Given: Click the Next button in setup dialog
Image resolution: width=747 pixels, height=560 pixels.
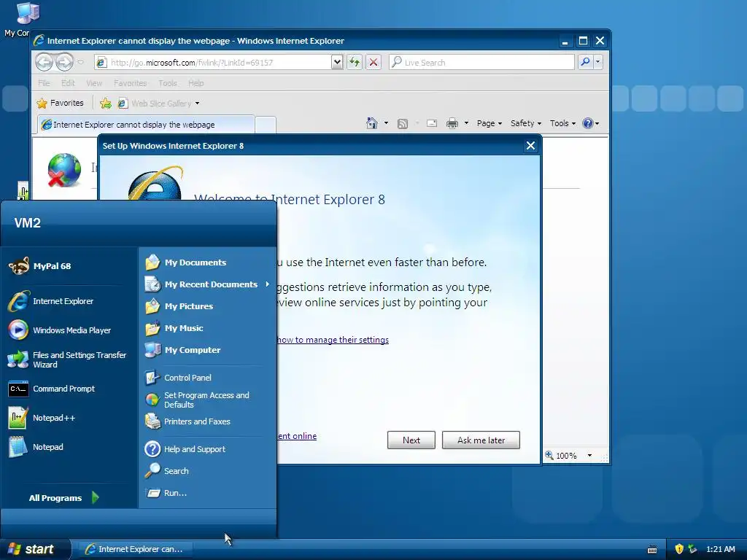Looking at the screenshot, I should coord(411,440).
